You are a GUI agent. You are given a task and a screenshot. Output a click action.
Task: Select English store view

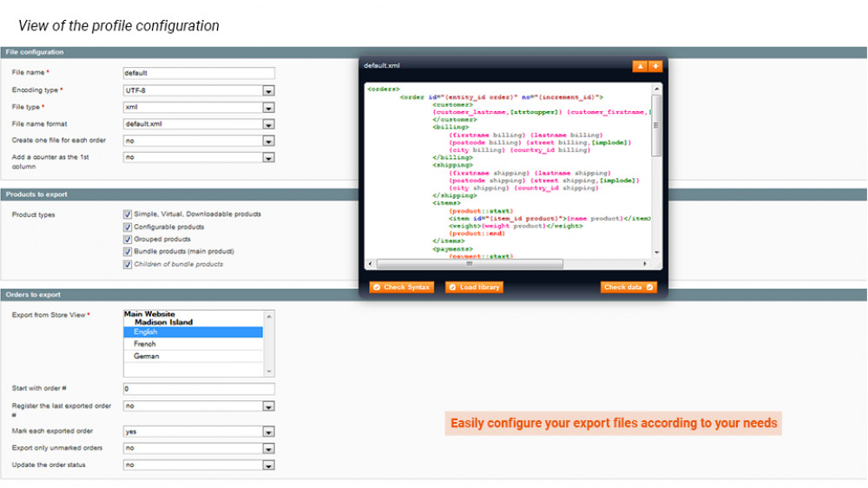194,332
